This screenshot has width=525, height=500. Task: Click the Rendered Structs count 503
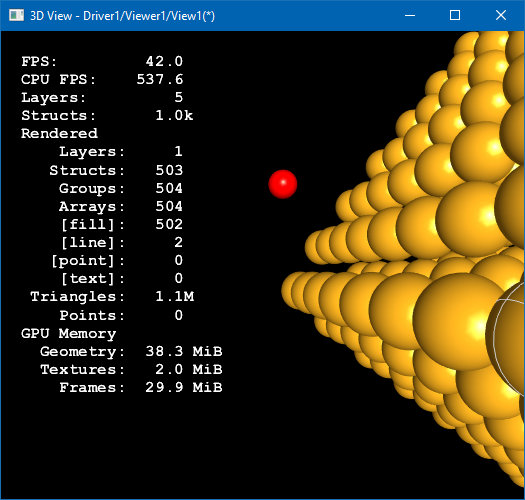(x=169, y=170)
